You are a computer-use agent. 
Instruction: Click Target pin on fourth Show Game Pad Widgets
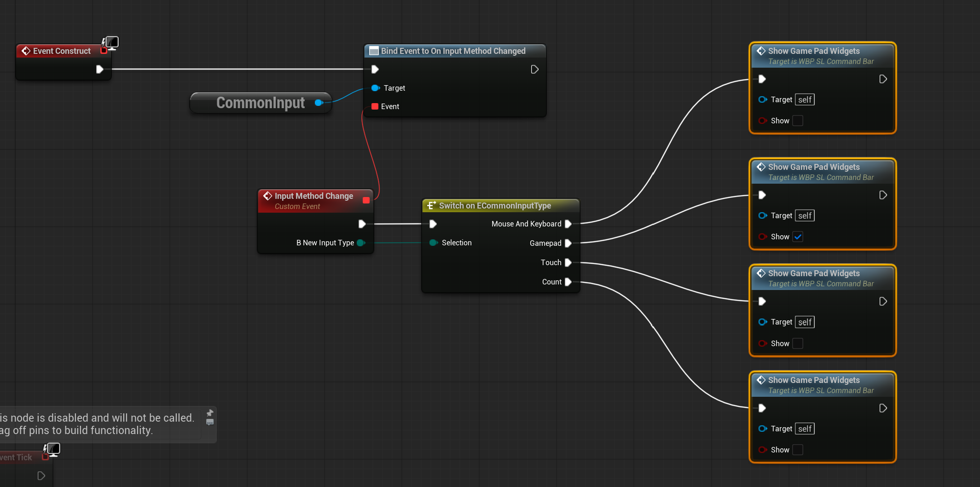[763, 429]
